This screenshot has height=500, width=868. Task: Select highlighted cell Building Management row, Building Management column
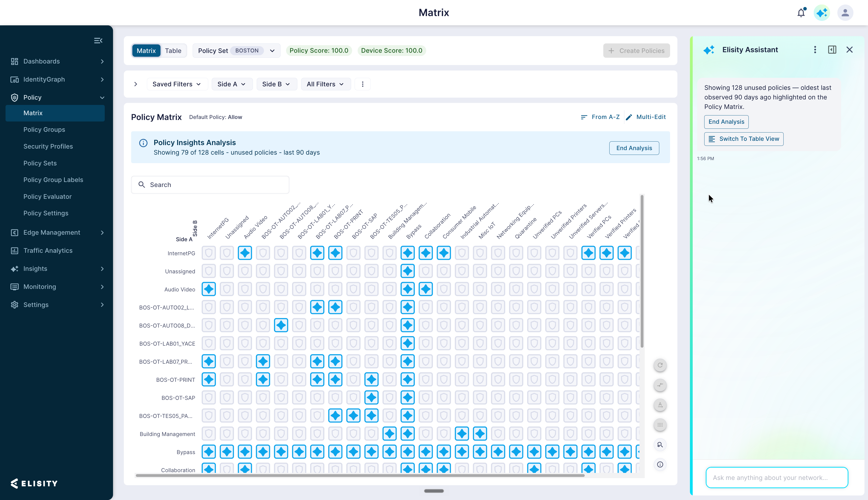tap(389, 434)
